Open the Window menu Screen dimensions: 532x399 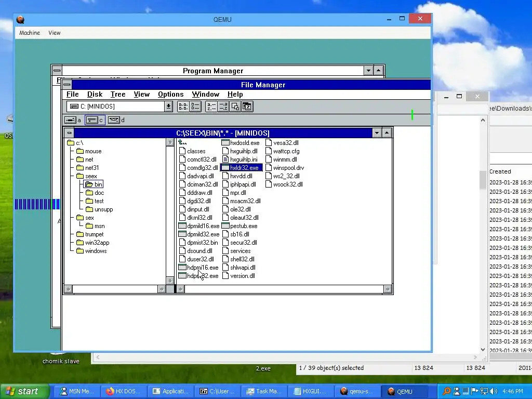205,95
